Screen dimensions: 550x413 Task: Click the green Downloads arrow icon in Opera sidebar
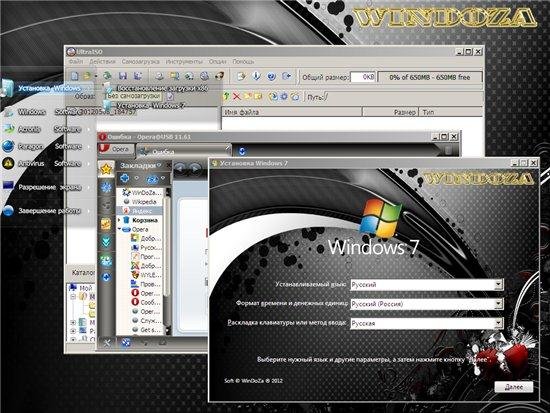pos(106,241)
